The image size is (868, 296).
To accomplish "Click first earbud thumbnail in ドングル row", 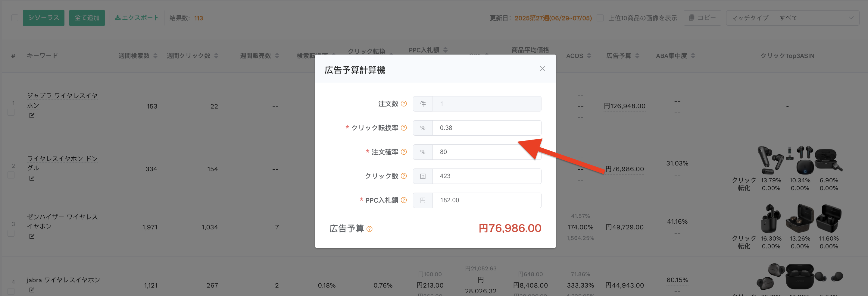I will (x=771, y=160).
